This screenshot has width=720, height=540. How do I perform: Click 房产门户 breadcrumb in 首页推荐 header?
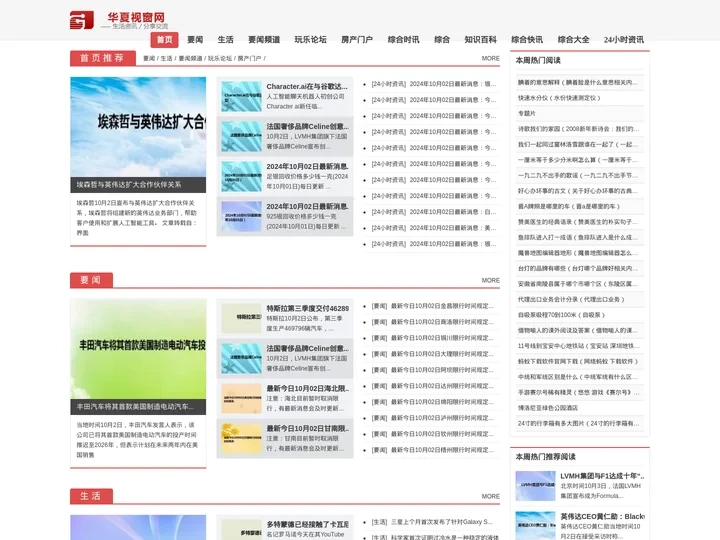click(249, 58)
